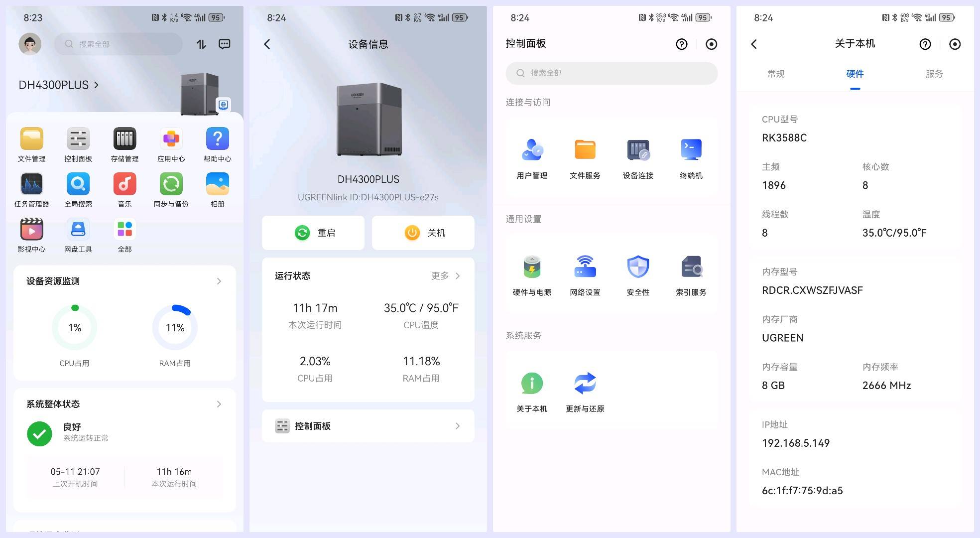Open the messages icon in top bar
Screen dimensions: 980x538
point(225,44)
